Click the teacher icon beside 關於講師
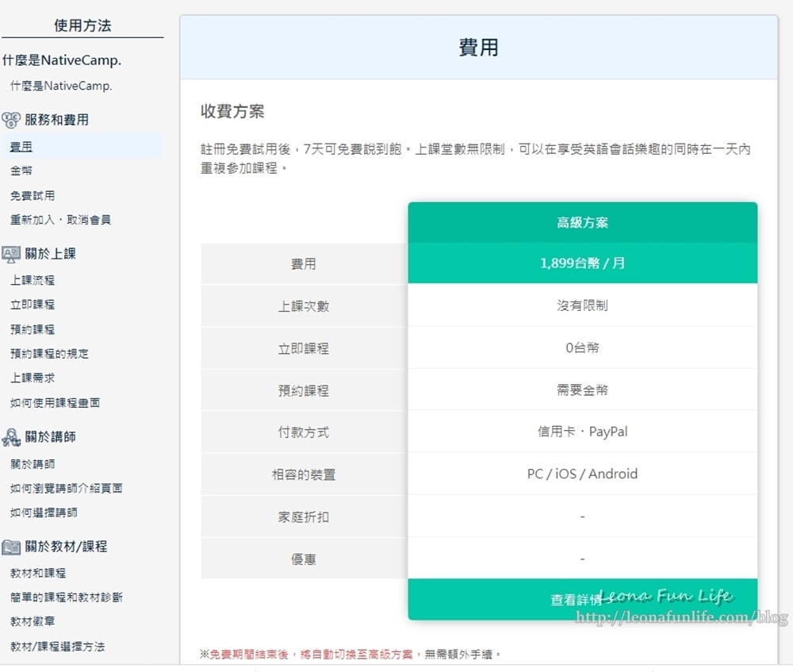The height and width of the screenshot is (672, 793). pyautogui.click(x=11, y=437)
